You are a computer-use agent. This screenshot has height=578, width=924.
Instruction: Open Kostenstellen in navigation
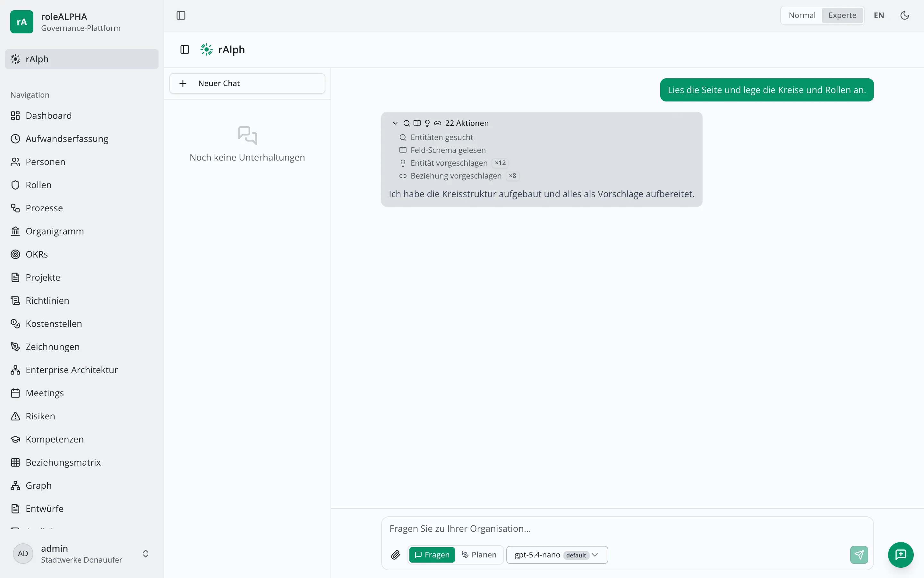(x=82, y=324)
